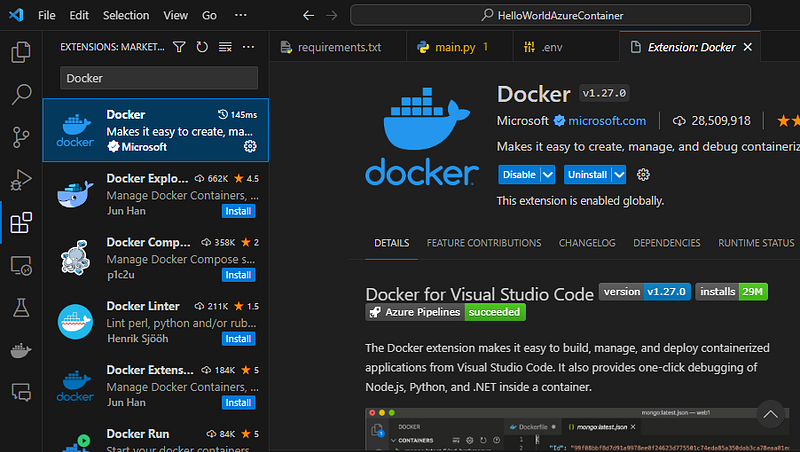Open the overflow menu after Go
The width and height of the screenshot is (800, 452).
241,15
